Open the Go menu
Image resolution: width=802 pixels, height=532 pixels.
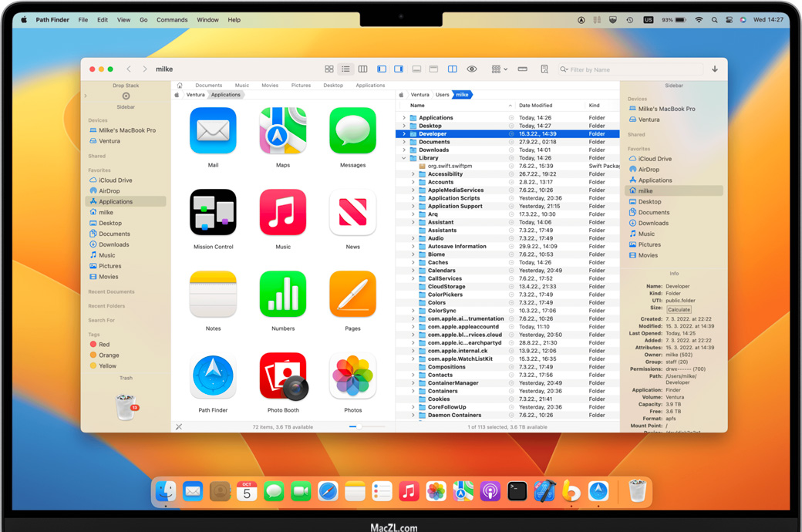click(x=143, y=20)
